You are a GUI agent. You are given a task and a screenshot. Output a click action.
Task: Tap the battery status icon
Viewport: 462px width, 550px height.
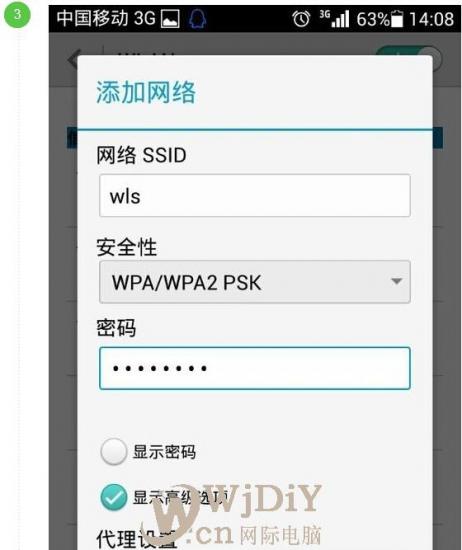click(397, 19)
